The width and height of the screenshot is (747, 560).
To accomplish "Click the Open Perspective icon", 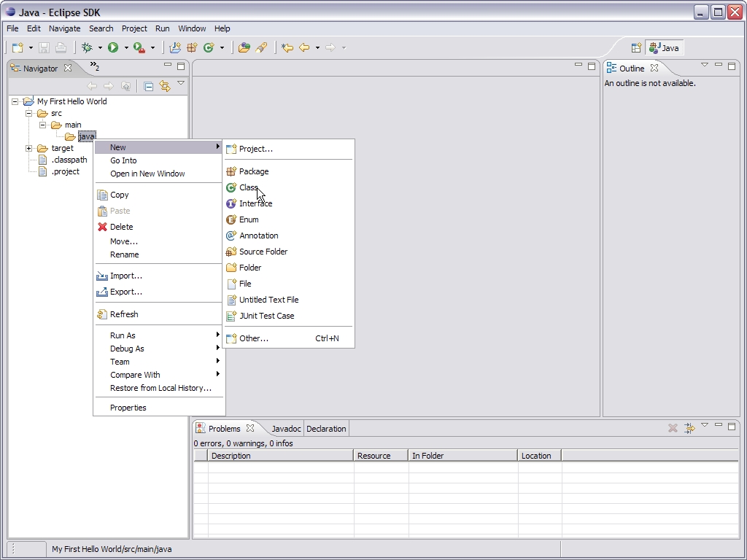I will click(x=636, y=48).
